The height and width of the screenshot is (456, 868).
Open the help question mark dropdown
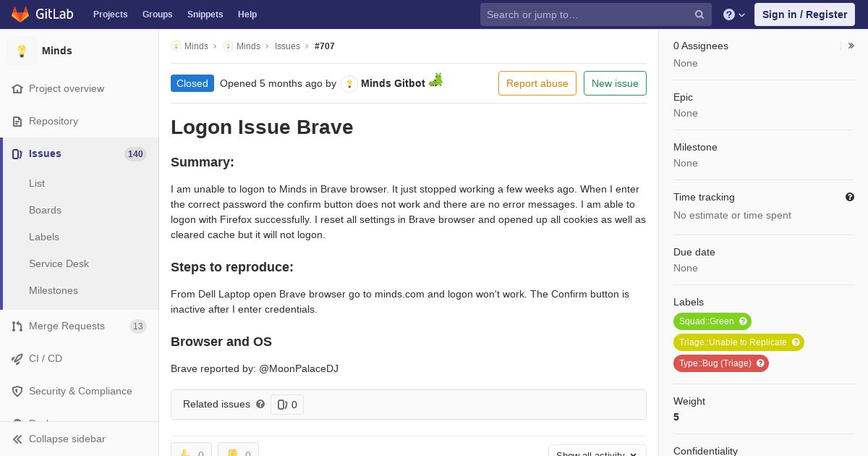coord(734,14)
